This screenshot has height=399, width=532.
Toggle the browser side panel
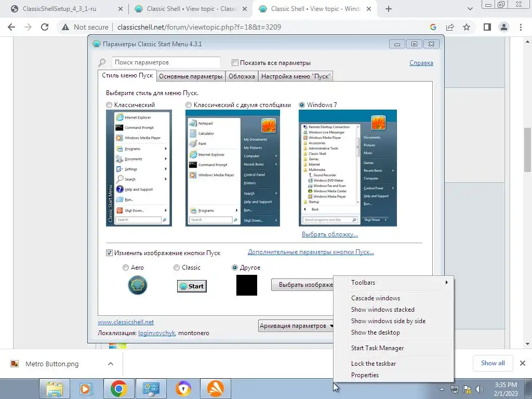[487, 27]
